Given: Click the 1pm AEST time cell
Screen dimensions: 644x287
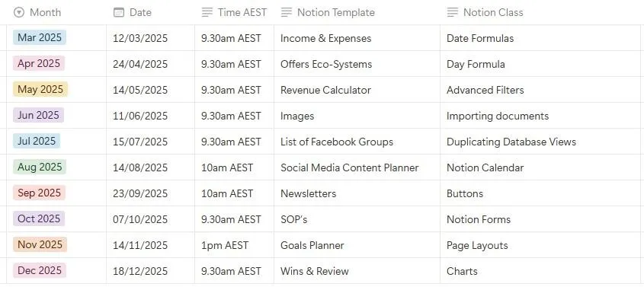Looking at the screenshot, I should pos(234,245).
